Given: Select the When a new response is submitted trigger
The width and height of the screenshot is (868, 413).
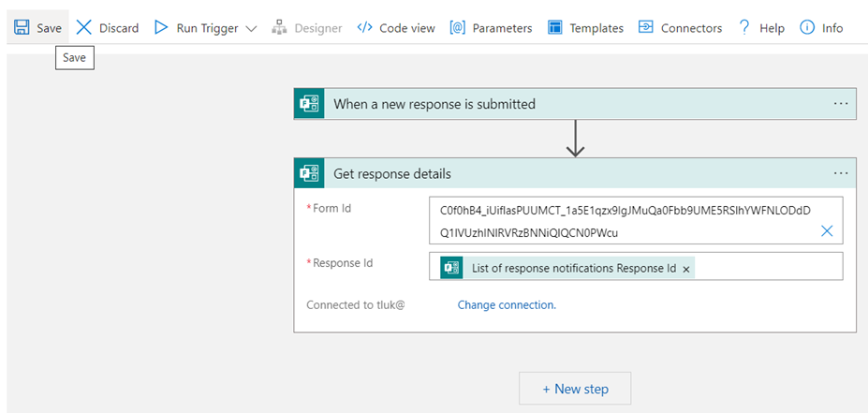Looking at the screenshot, I should click(562, 104).
